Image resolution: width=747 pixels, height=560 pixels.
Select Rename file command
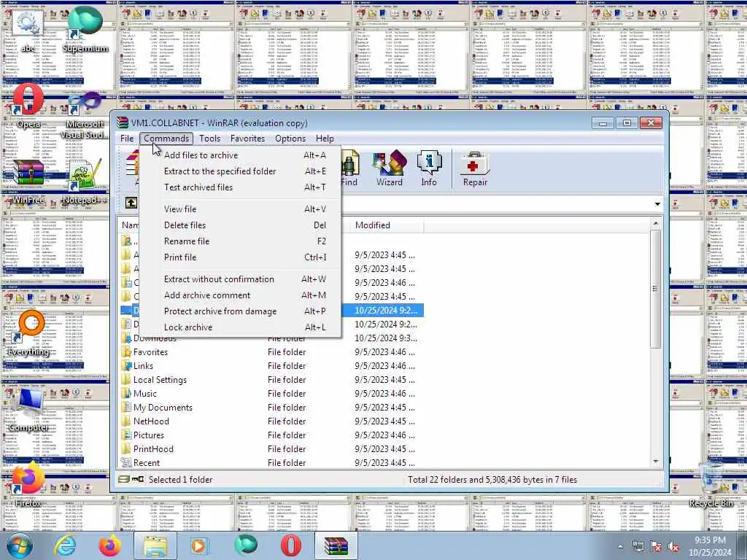(241, 241)
